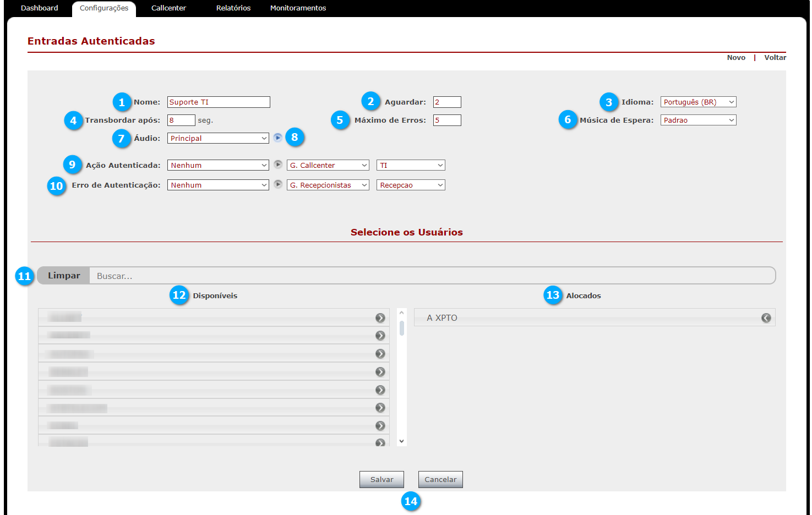Click the Alocados column heading

tap(584, 295)
